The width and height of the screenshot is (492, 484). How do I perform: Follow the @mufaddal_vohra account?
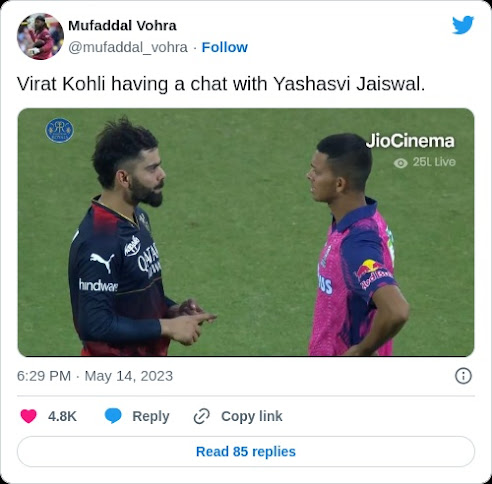click(x=225, y=47)
